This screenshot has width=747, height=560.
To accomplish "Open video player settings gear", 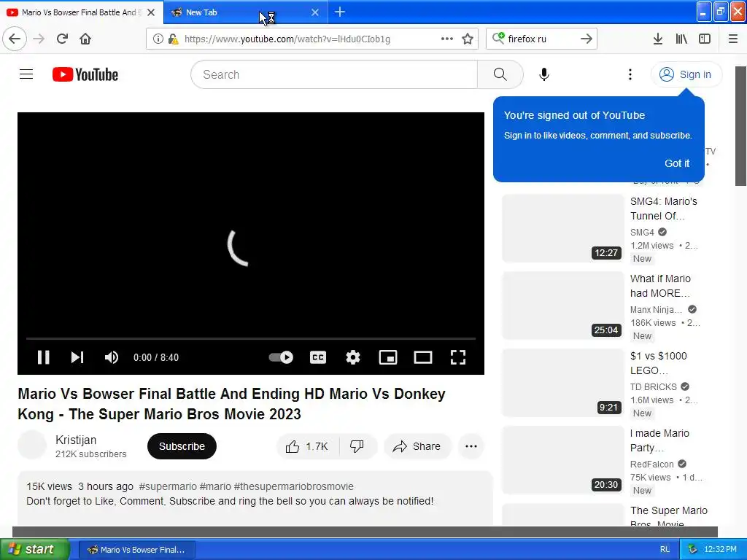I will click(352, 357).
